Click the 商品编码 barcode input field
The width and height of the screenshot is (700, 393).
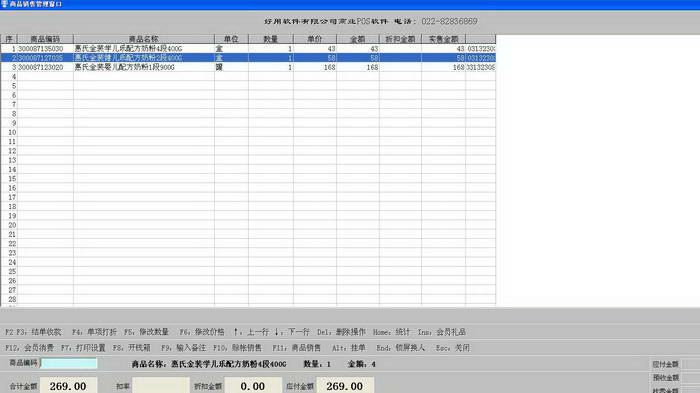(69, 363)
